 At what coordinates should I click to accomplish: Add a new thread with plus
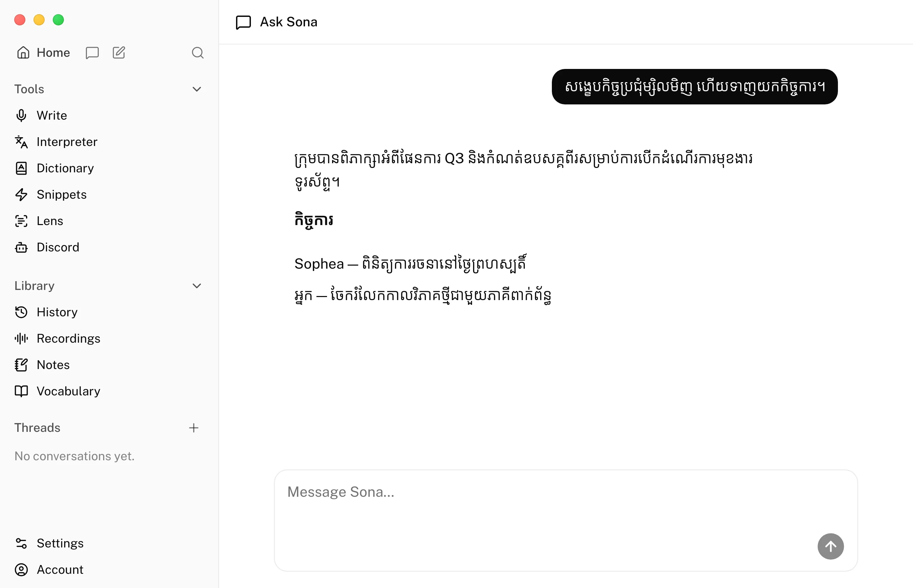pos(194,427)
